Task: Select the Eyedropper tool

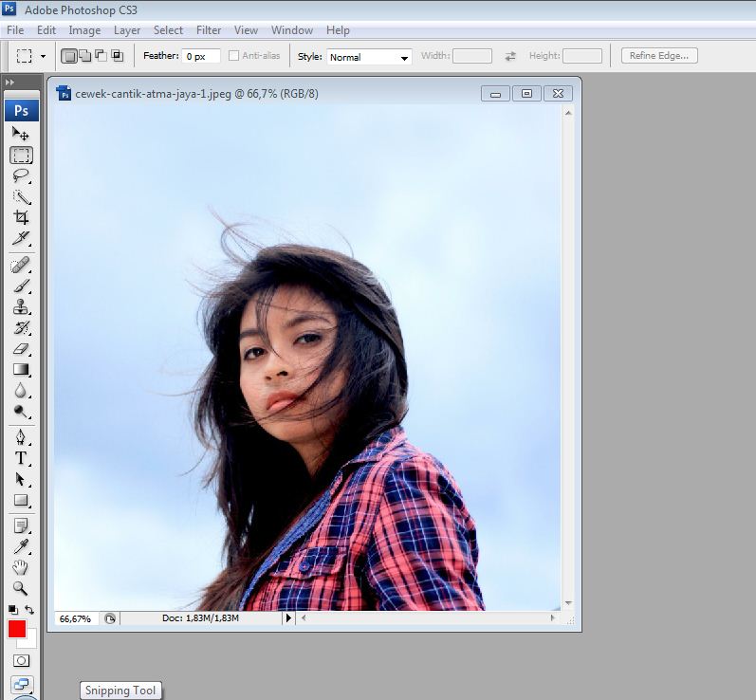Action: [x=21, y=546]
